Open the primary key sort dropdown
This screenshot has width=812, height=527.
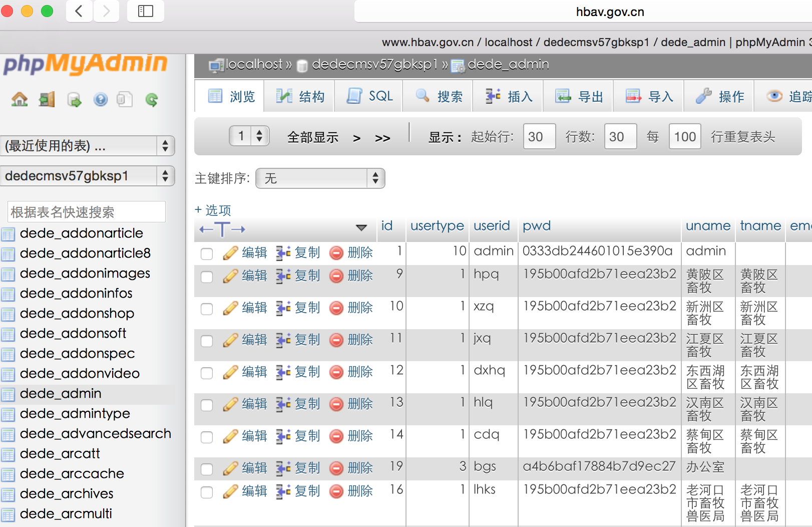pos(320,178)
